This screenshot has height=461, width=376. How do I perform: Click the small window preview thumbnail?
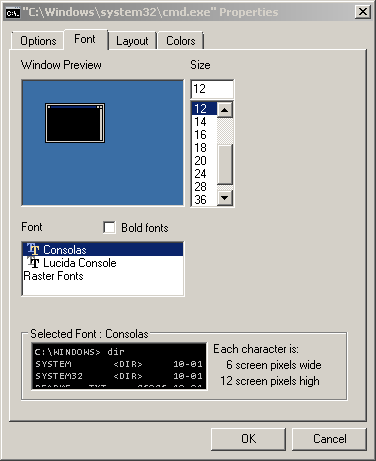click(x=75, y=123)
